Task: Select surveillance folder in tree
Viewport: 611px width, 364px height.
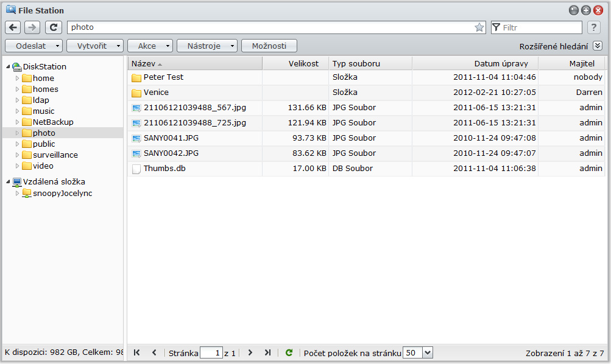Action: [55, 155]
